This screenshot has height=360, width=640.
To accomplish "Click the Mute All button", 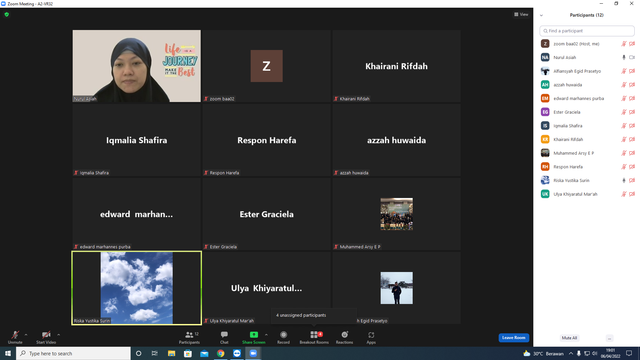I will click(x=569, y=338).
